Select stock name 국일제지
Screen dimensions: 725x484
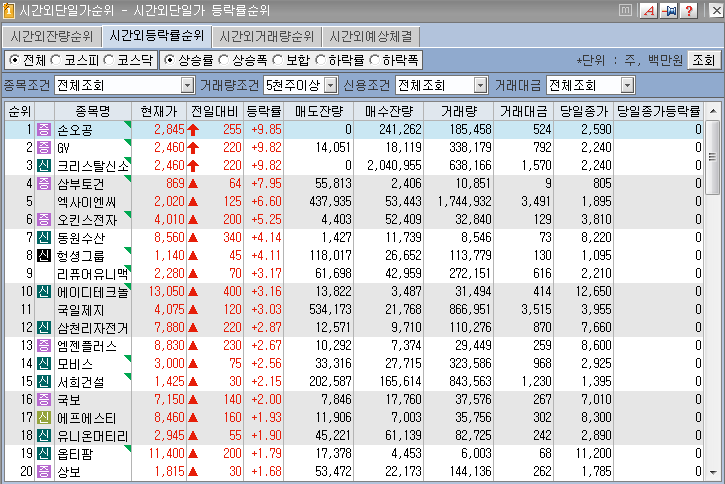tap(80, 310)
